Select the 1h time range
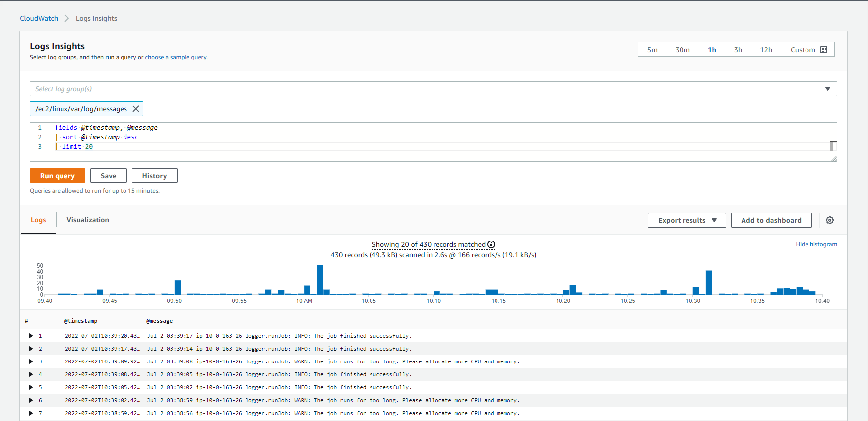The width and height of the screenshot is (868, 421). (x=712, y=50)
